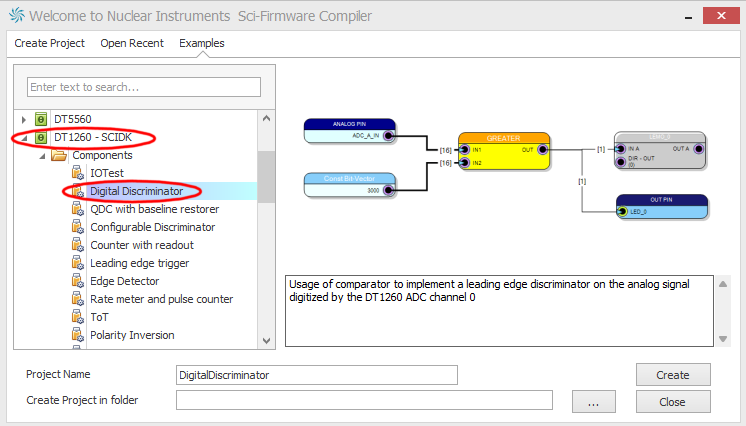
Task: Collapse the DT1260 - SCIDK tree node
Action: [24, 138]
